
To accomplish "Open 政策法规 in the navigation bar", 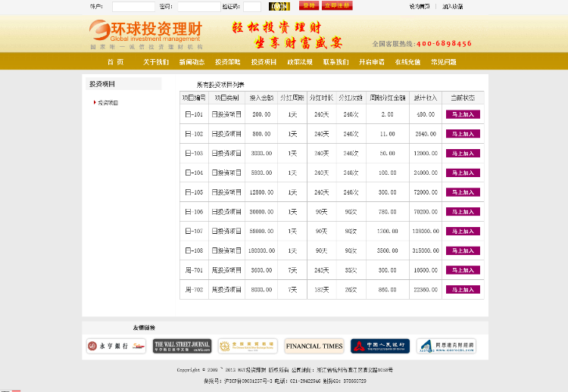I will [300, 62].
